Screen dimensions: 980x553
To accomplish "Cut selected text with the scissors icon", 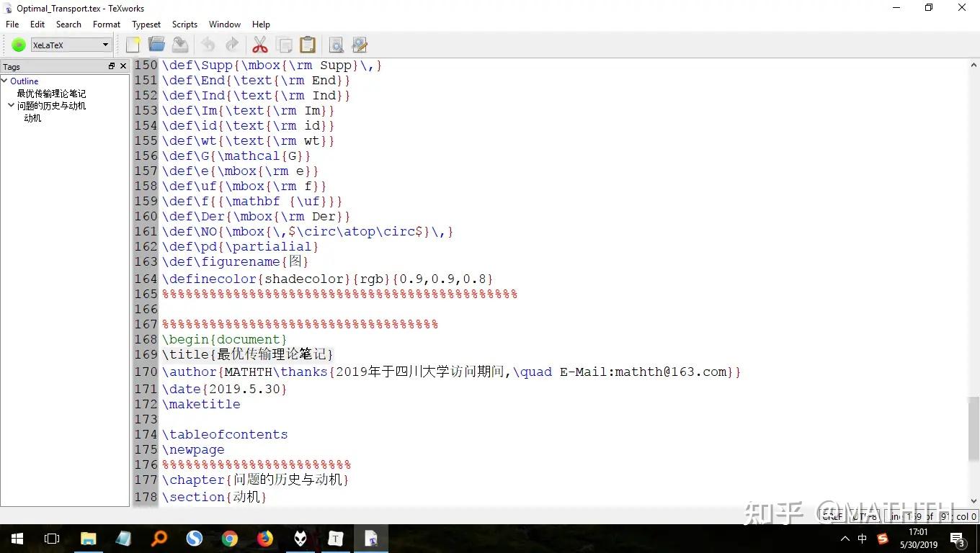I will pyautogui.click(x=259, y=45).
